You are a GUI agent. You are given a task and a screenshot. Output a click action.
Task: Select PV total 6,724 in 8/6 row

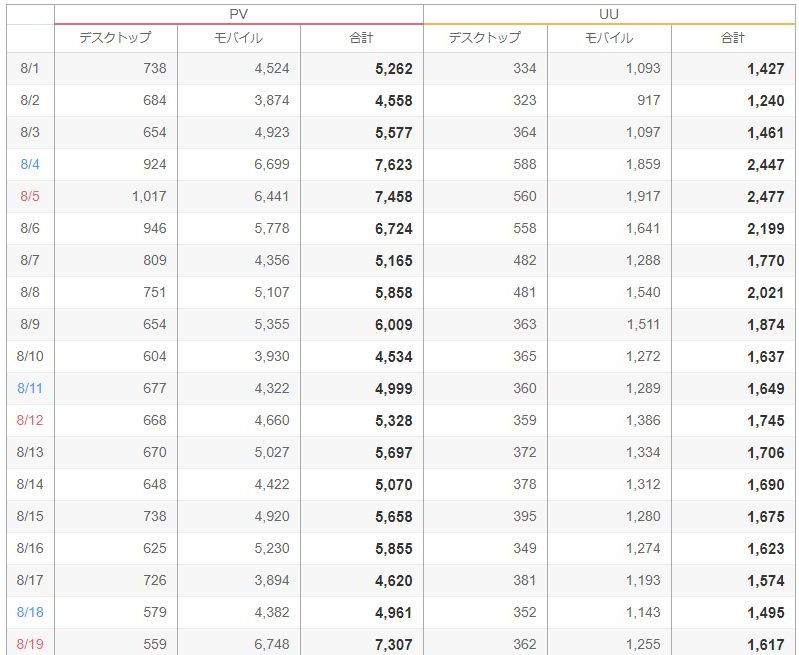393,229
